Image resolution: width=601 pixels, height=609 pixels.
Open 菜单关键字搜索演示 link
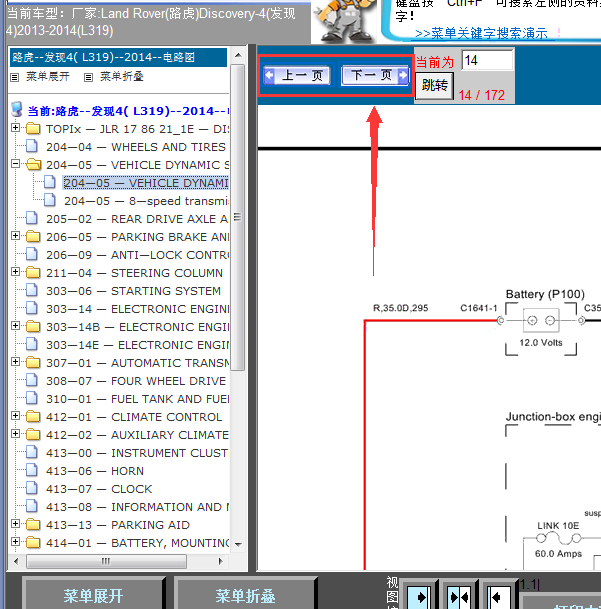481,33
